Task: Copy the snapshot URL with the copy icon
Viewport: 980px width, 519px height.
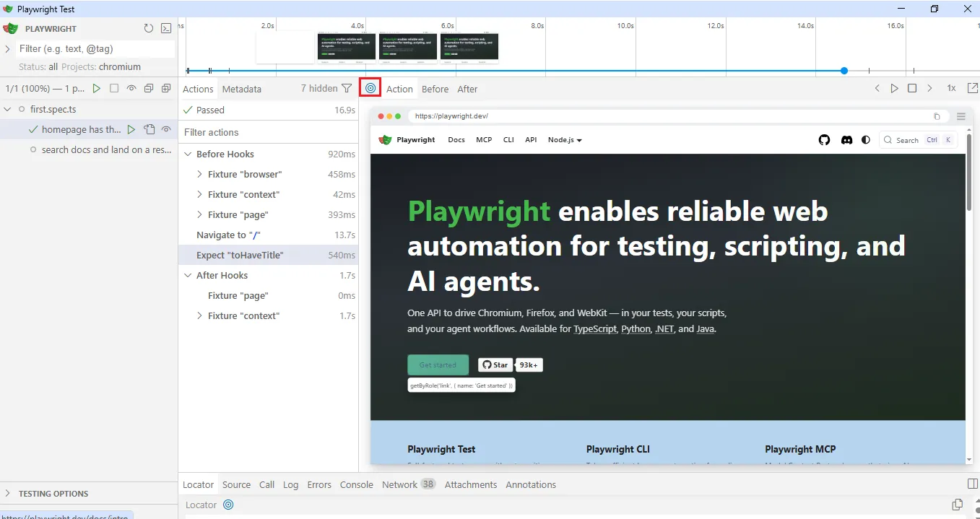Action: coord(937,116)
